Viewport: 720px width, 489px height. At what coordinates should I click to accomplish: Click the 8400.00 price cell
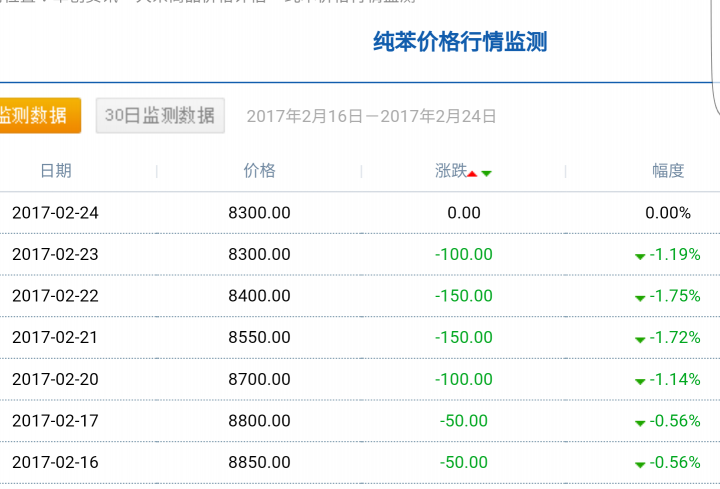(x=259, y=296)
